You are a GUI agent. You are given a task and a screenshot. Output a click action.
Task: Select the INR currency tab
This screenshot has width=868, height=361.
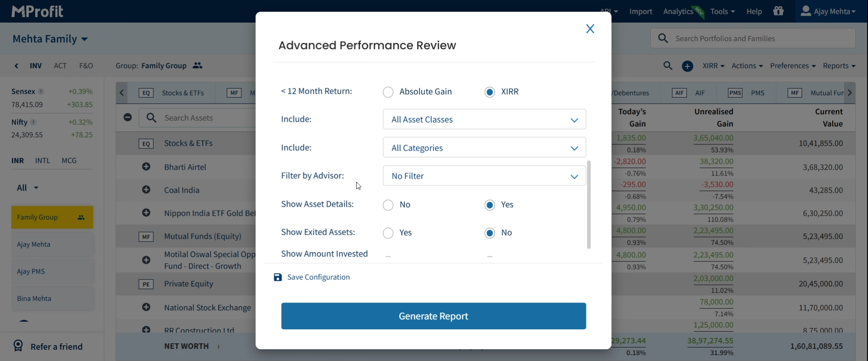point(18,161)
